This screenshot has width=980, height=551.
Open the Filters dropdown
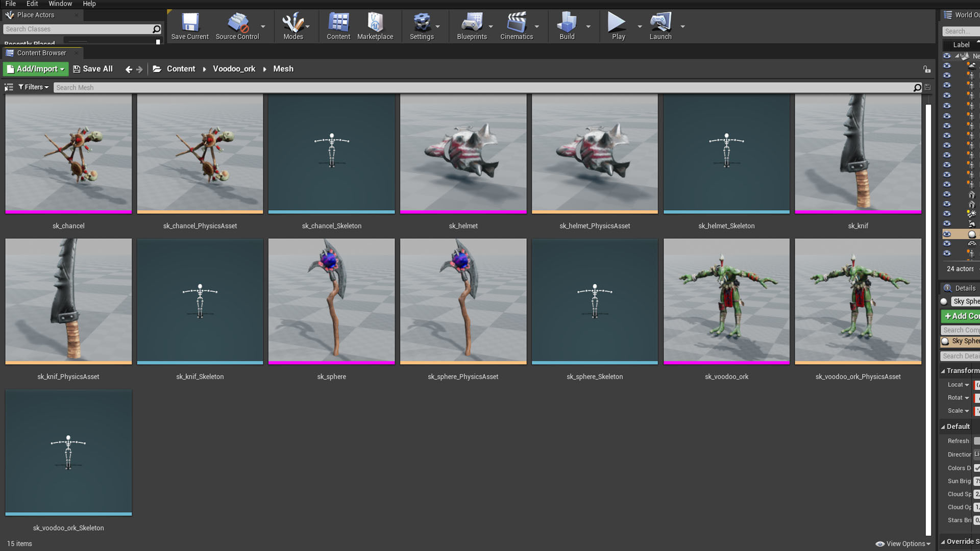33,87
